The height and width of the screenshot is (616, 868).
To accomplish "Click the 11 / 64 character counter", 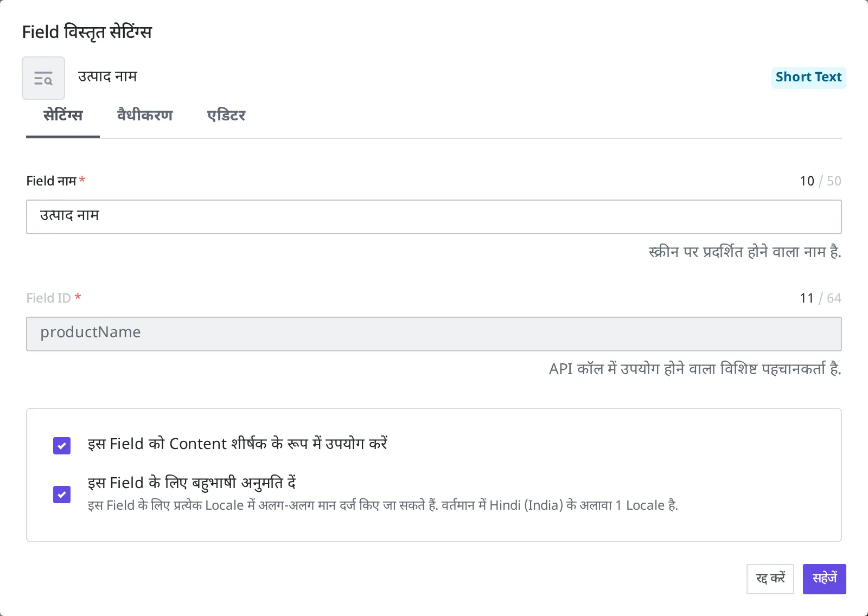I will 820,298.
